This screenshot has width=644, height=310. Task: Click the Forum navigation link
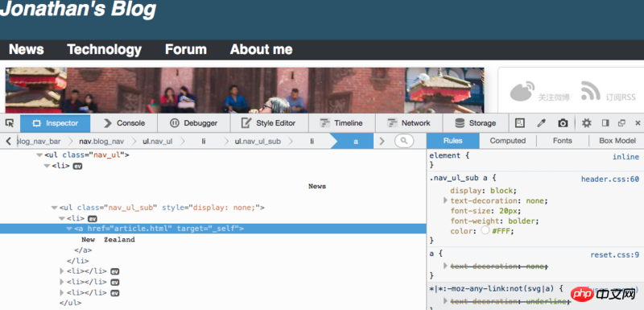[x=186, y=50]
